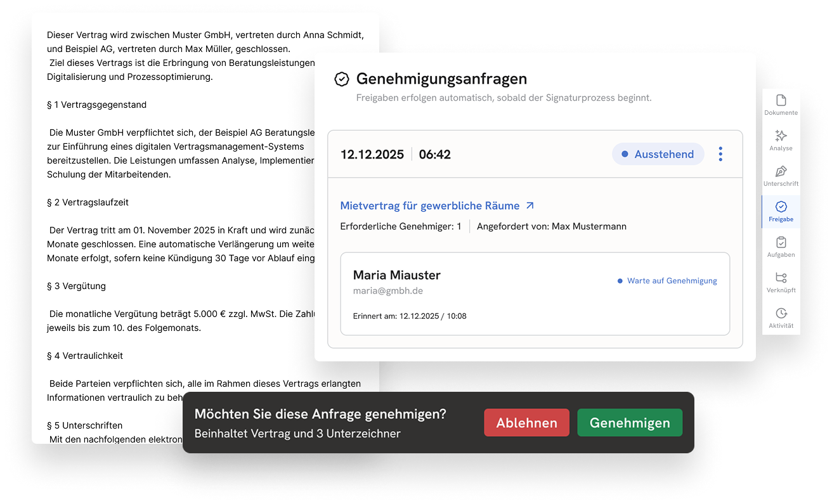Open the Dokumente sidebar icon
Screen dimensions: 832x504
tap(781, 101)
